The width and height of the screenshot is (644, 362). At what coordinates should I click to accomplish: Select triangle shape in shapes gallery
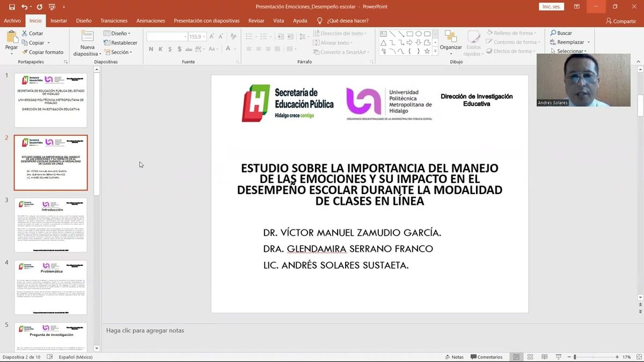pos(383,42)
